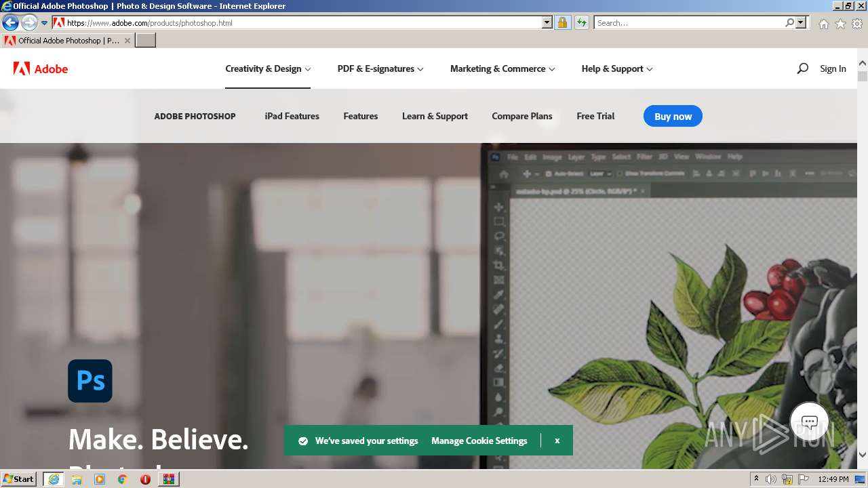Click the search magnifier in browser search box

(789, 22)
